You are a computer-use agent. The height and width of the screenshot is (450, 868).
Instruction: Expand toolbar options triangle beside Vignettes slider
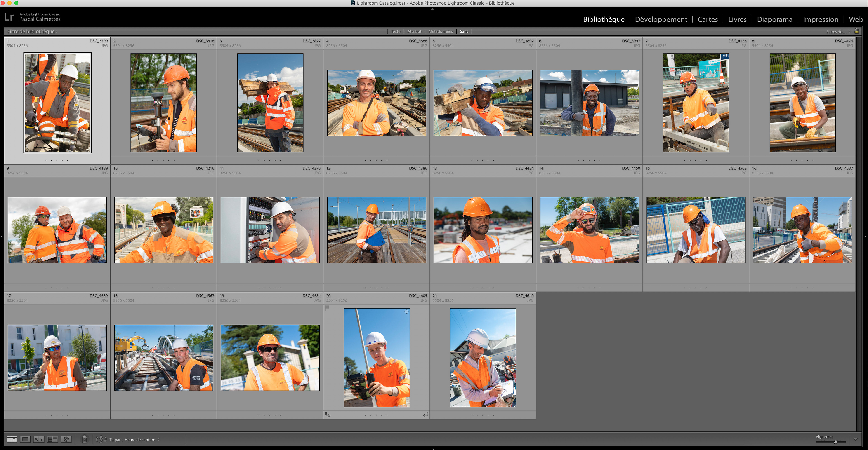pyautogui.click(x=856, y=439)
